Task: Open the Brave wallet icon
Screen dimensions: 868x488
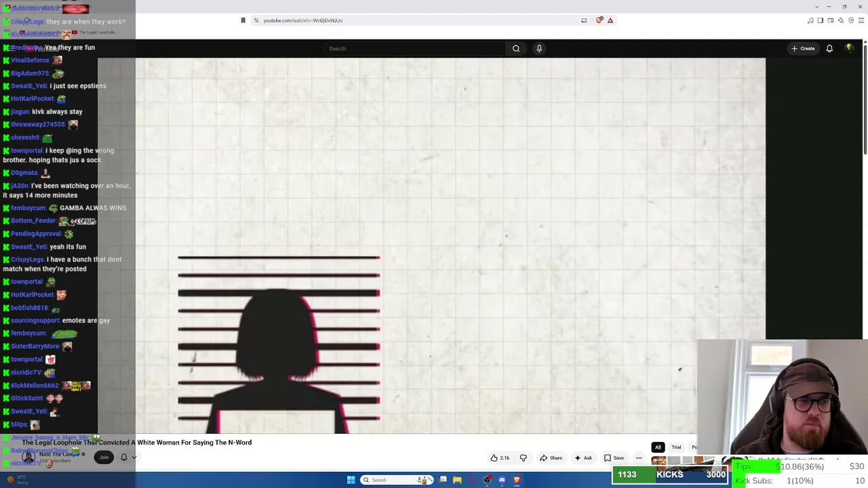Action: (831, 20)
